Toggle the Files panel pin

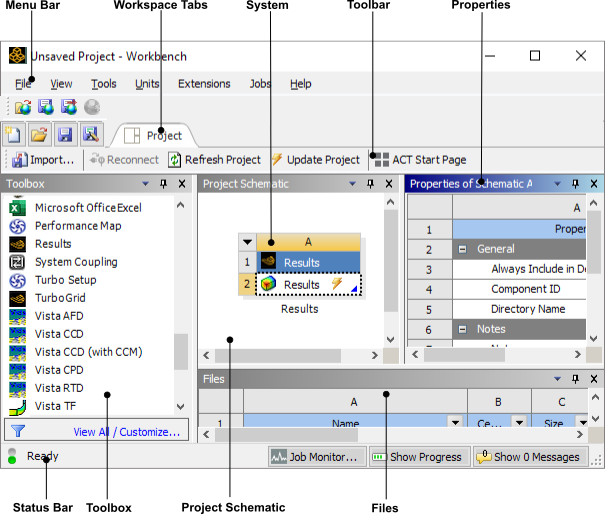point(575,379)
